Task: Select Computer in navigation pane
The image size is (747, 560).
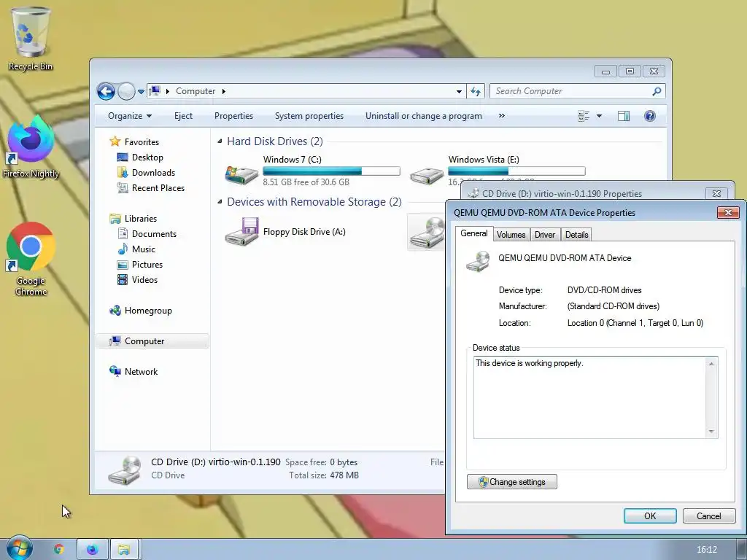Action: (152, 341)
